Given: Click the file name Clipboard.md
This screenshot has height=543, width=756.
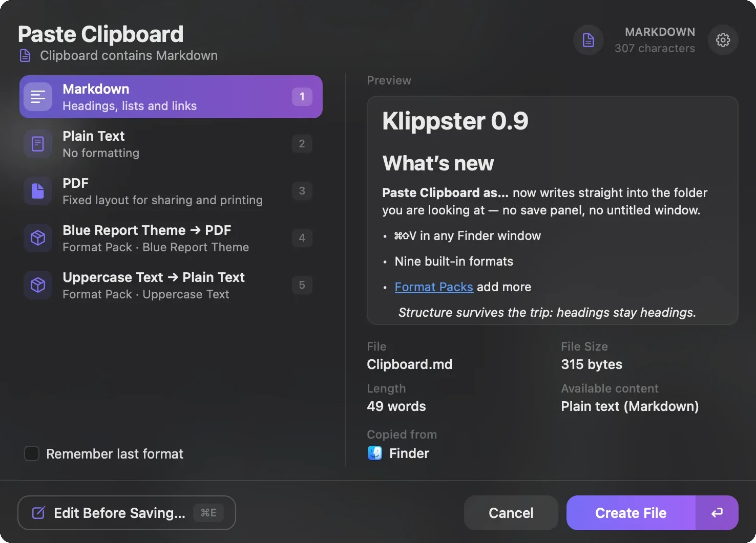Looking at the screenshot, I should pyautogui.click(x=410, y=364).
